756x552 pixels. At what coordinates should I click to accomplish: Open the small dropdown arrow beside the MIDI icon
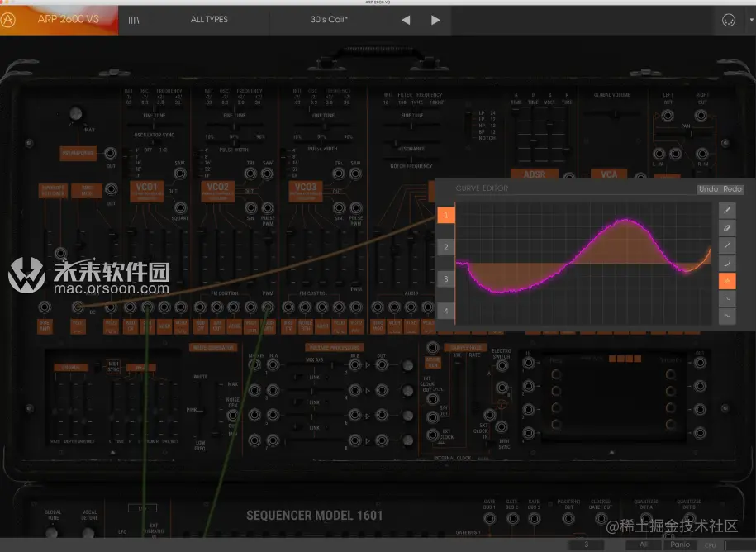pyautogui.click(x=751, y=21)
